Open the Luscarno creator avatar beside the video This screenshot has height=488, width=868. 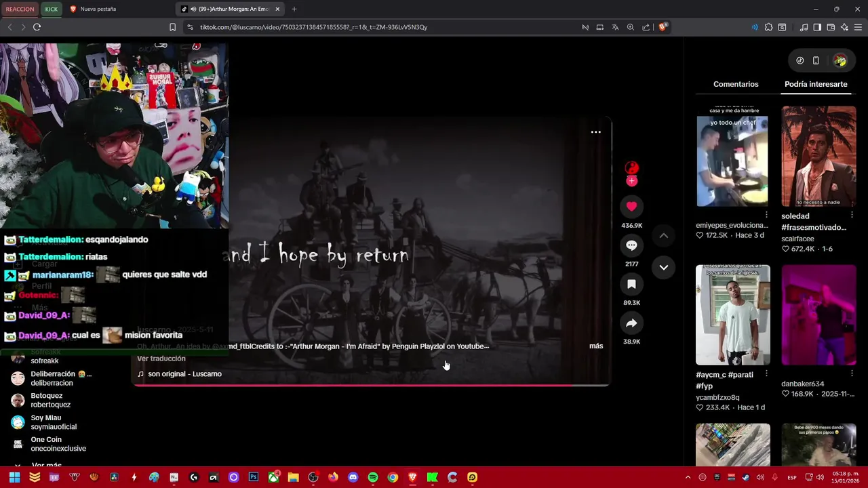[631, 168]
